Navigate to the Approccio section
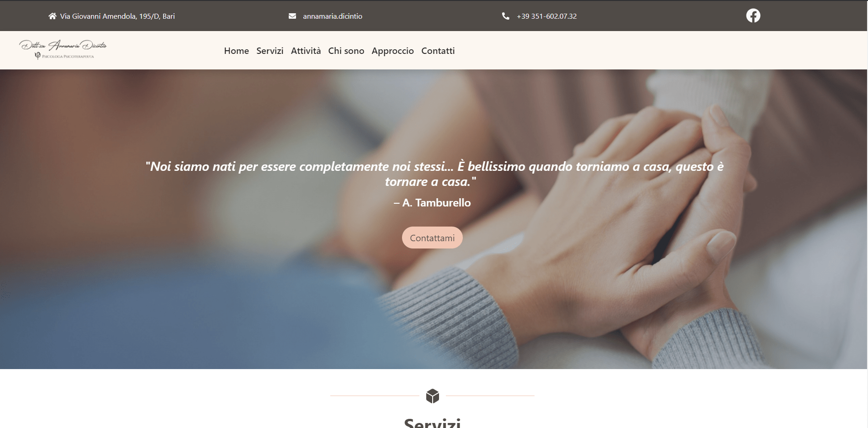This screenshot has width=868, height=428. [x=392, y=51]
